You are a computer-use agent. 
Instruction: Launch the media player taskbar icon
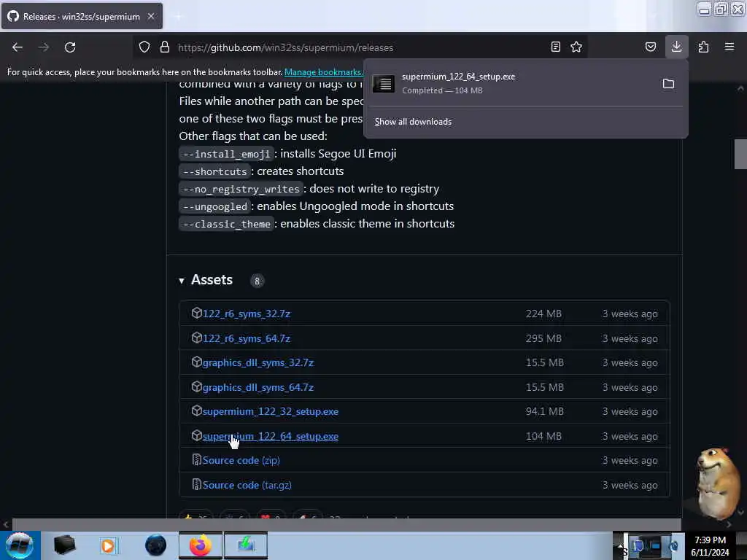pos(108,545)
